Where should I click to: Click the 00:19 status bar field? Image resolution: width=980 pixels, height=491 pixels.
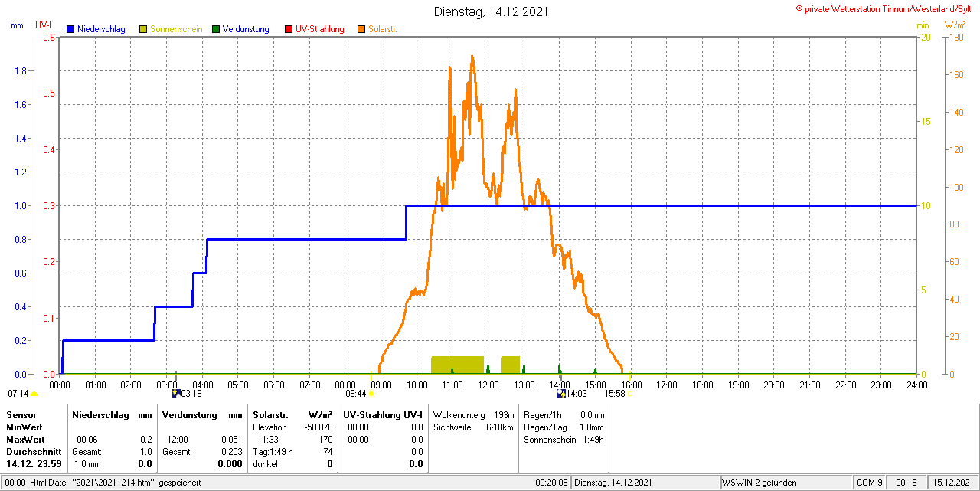pyautogui.click(x=906, y=483)
